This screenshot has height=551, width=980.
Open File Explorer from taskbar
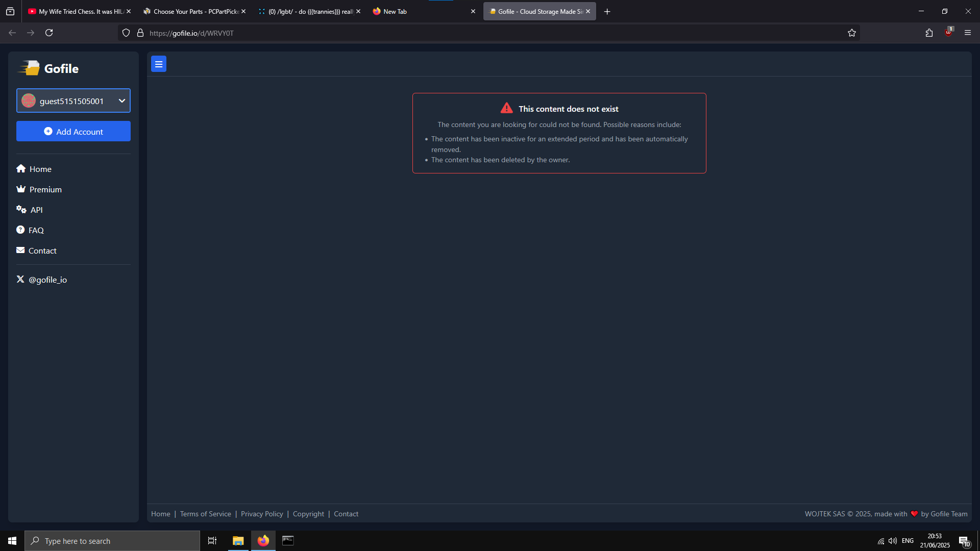[238, 541]
